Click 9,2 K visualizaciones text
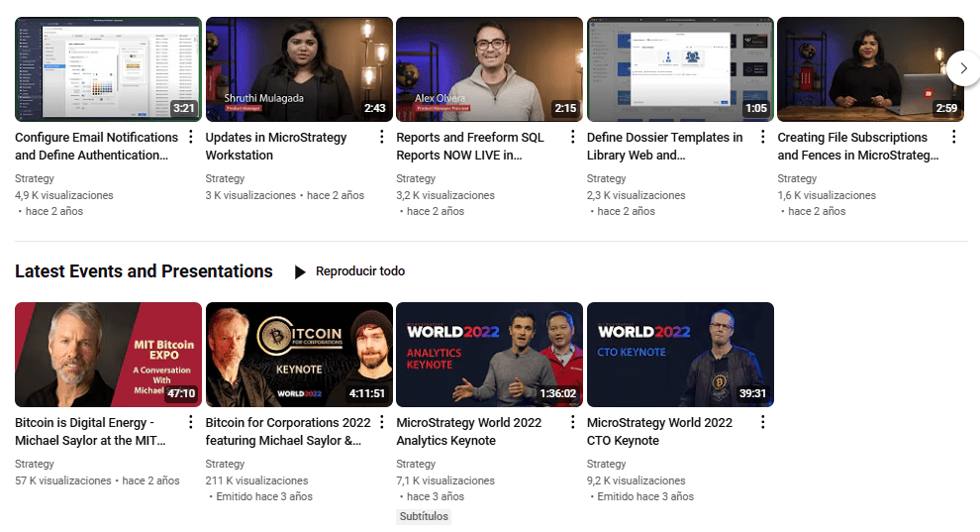This screenshot has height=532, width=980. click(637, 480)
